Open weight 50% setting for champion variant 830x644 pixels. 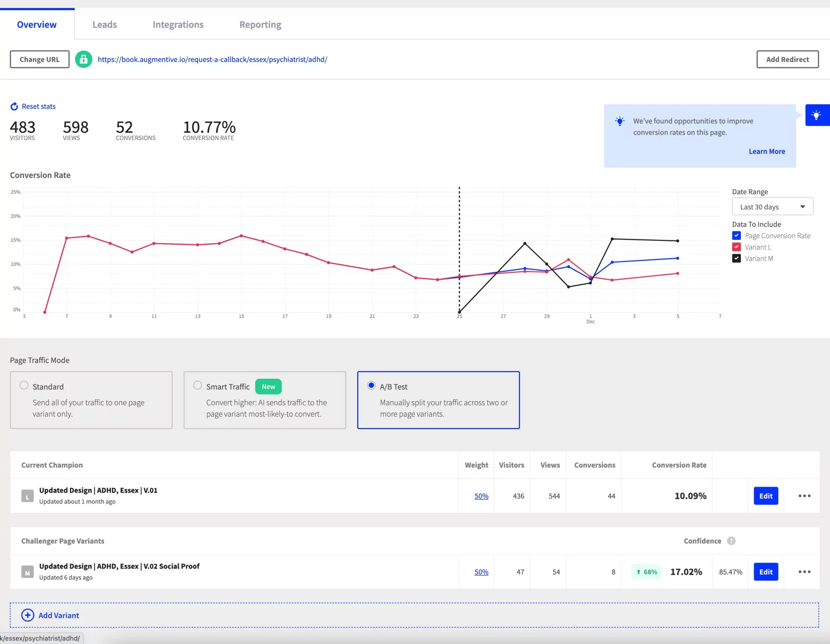481,496
